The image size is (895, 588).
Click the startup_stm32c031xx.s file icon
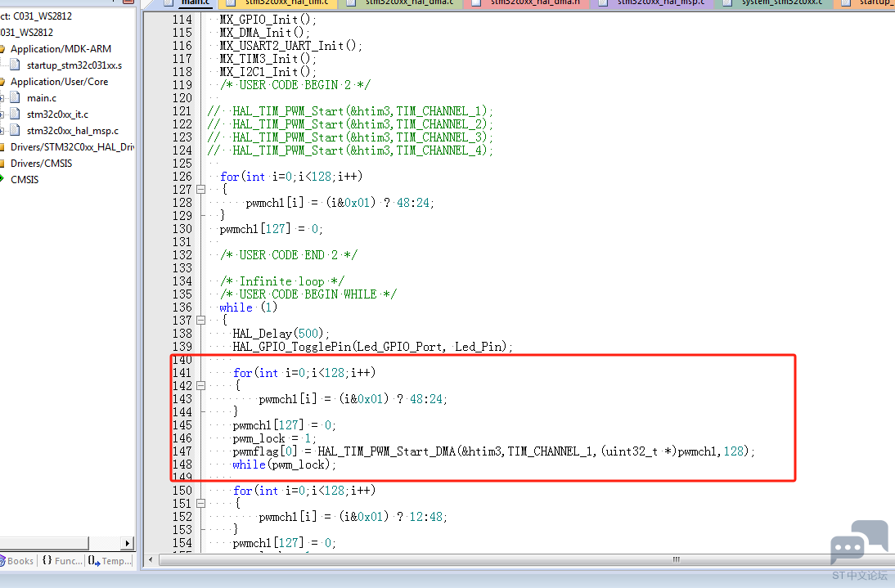[16, 65]
